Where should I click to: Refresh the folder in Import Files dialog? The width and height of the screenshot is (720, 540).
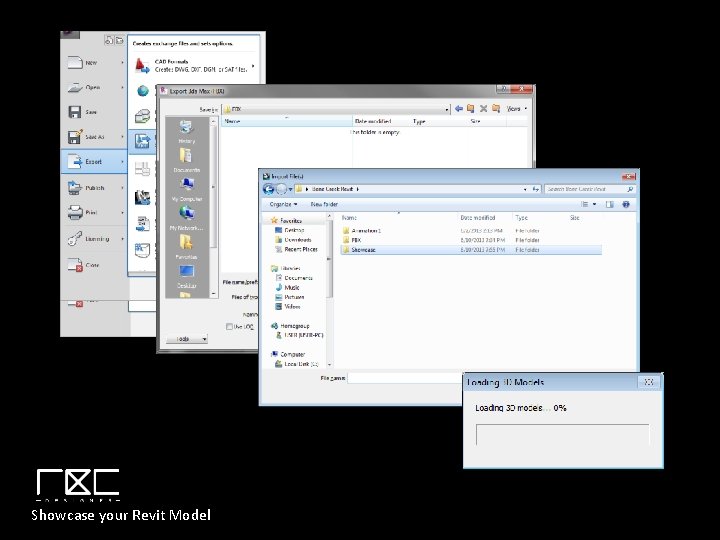[535, 189]
